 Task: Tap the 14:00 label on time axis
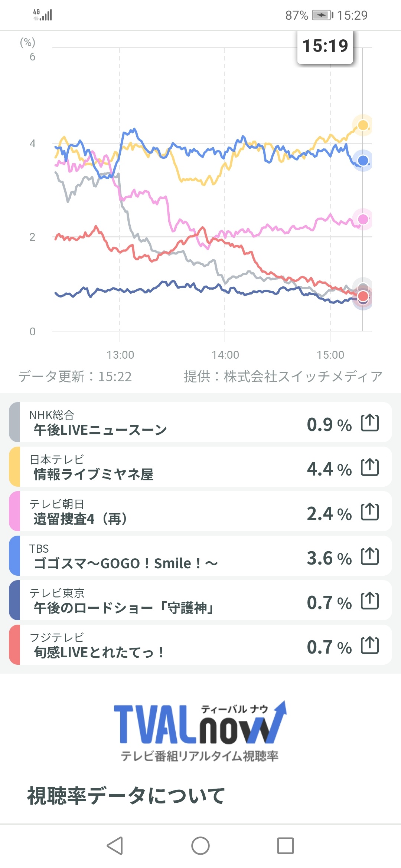pyautogui.click(x=225, y=355)
